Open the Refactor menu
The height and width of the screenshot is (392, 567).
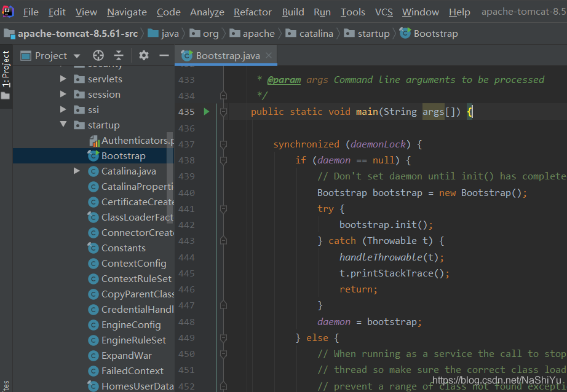(252, 12)
